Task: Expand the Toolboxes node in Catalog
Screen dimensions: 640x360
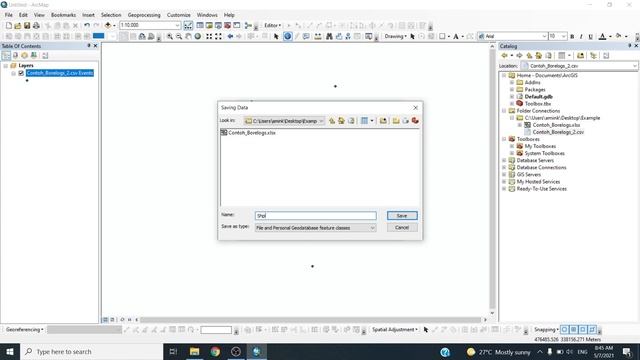Action: tap(504, 139)
